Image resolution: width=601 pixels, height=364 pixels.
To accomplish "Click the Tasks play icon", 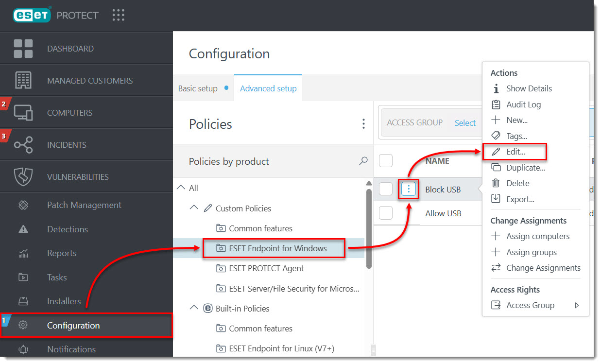I will (x=23, y=277).
